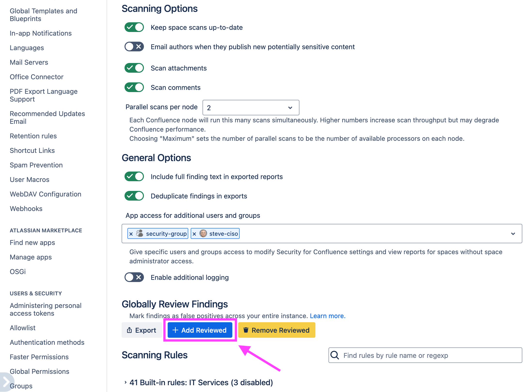Click the group avatar on security-group tag
The image size is (532, 392).
[x=139, y=234]
